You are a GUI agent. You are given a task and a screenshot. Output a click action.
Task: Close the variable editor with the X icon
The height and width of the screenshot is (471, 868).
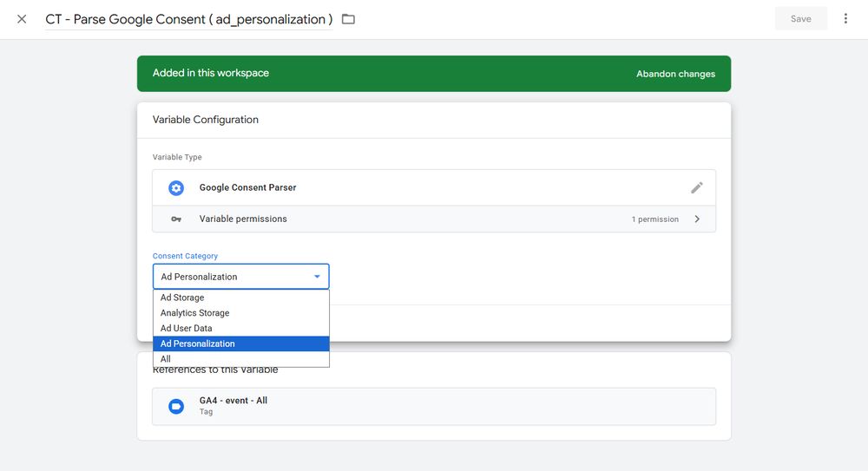(x=22, y=19)
